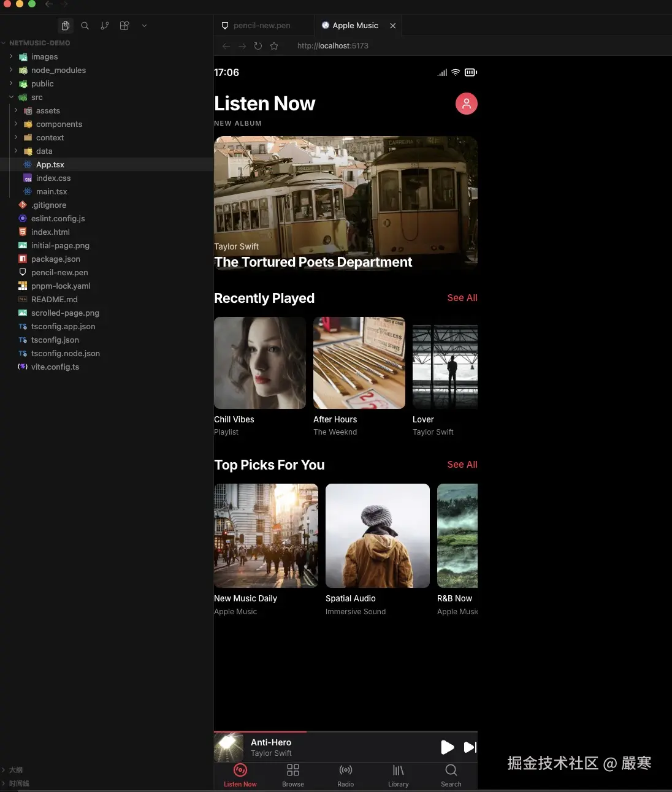Open the New Music Daily cover
The width and height of the screenshot is (672, 792).
(266, 536)
